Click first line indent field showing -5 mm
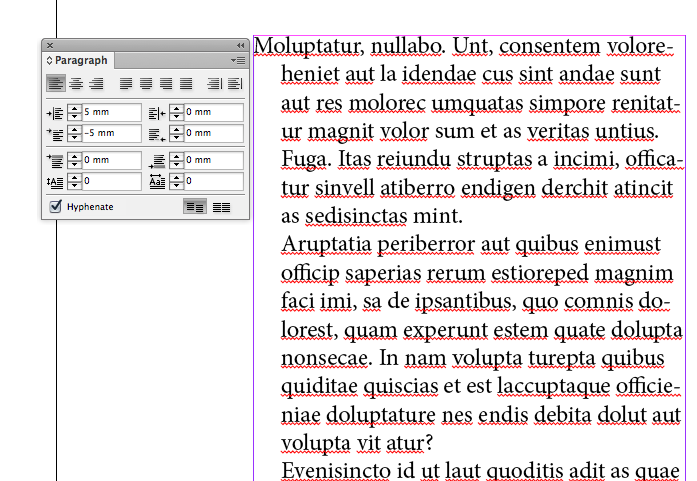The width and height of the screenshot is (697, 481). pos(112,133)
